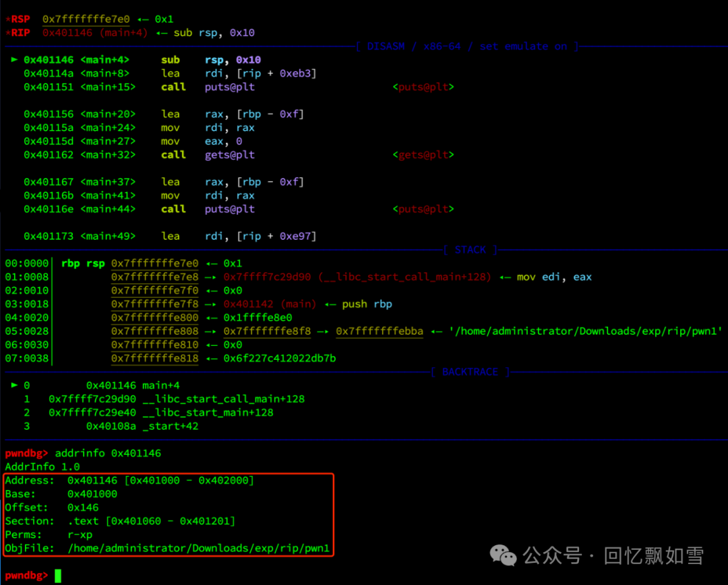Click address 0x401151 in disassembly
728x585 pixels.
[x=49, y=87]
